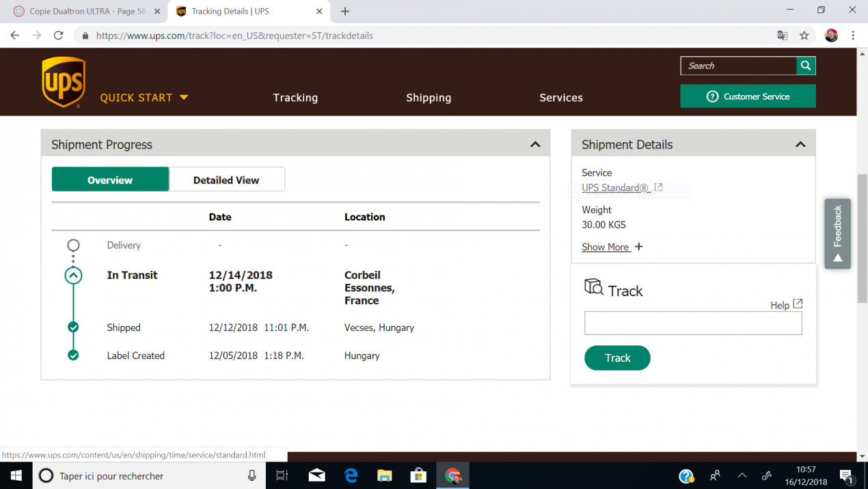Click the Label Created green checkmark icon
868x489 pixels.
pyautogui.click(x=73, y=356)
